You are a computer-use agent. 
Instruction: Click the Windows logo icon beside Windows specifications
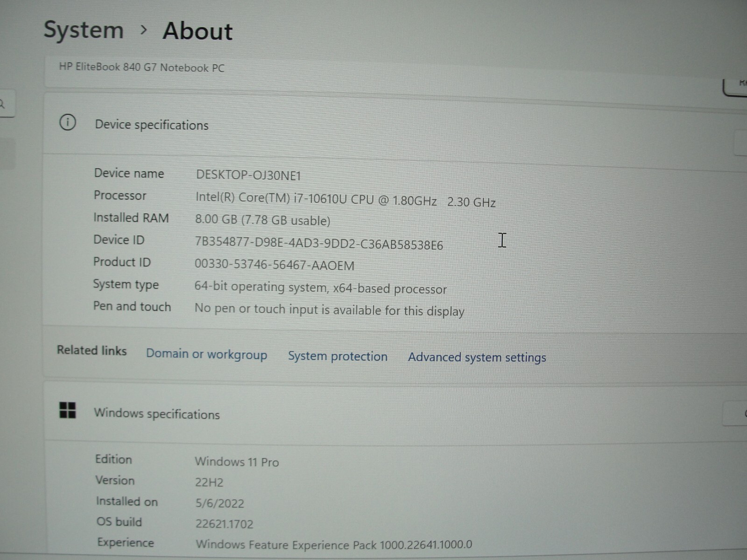(x=68, y=411)
